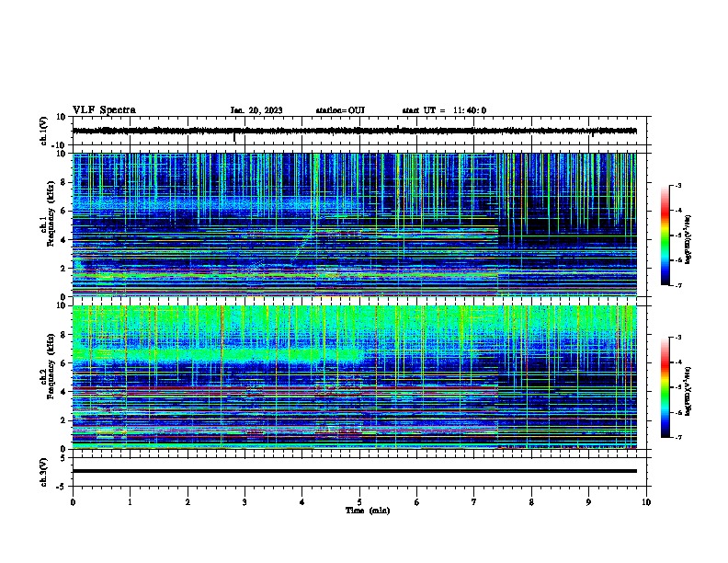This screenshot has height=563, width=728.
Task: Click the ch.1 colorbar log(PSD) label
Action: click(688, 240)
